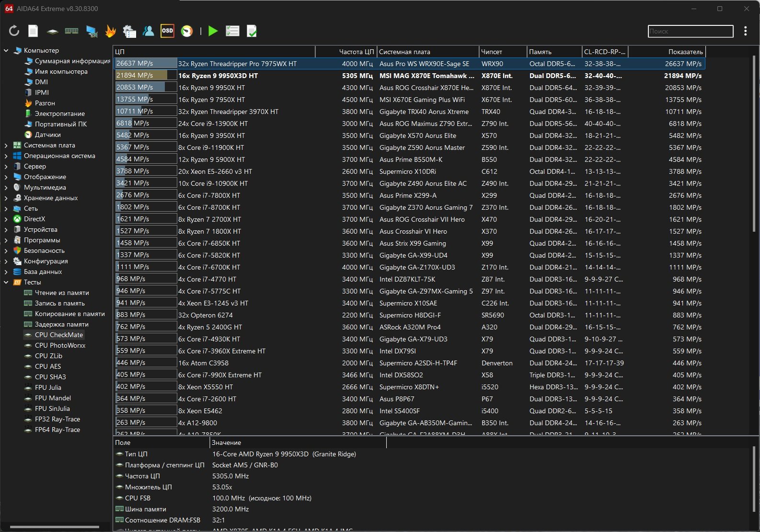This screenshot has height=532, width=760.
Task: Click the blue users toolbar icon
Action: pyautogui.click(x=149, y=31)
